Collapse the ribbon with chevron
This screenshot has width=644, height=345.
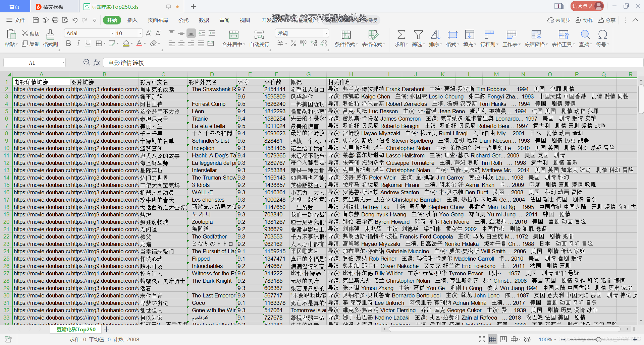635,20
